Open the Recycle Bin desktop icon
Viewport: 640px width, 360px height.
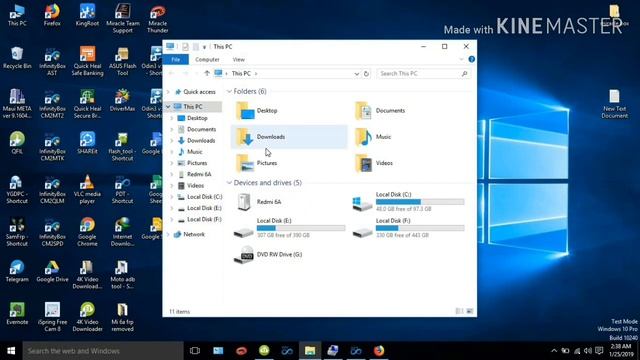(17, 58)
